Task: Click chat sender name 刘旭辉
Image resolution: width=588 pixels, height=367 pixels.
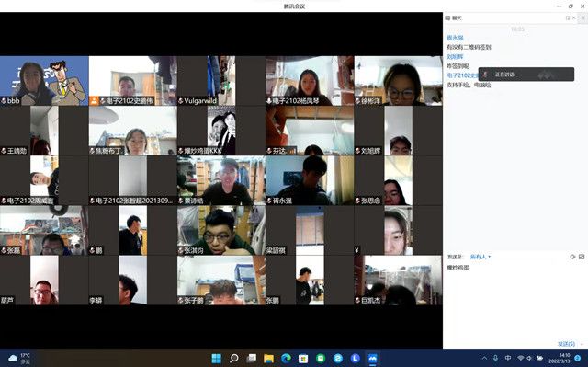Action: pos(456,57)
